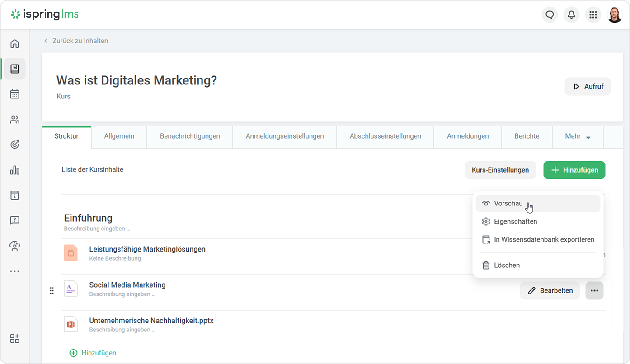
Task: Open three-dots menu for Social Media Marketing
Action: click(594, 291)
